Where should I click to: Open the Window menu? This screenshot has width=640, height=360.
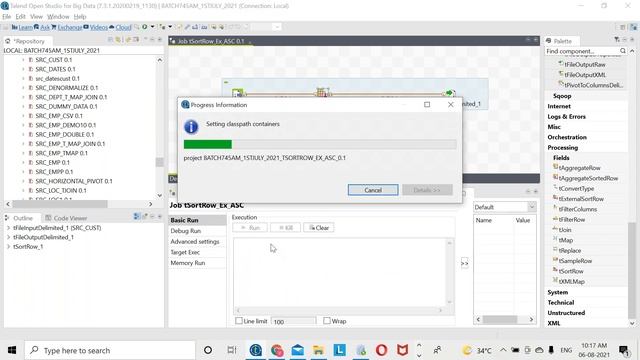pyautogui.click(x=58, y=17)
